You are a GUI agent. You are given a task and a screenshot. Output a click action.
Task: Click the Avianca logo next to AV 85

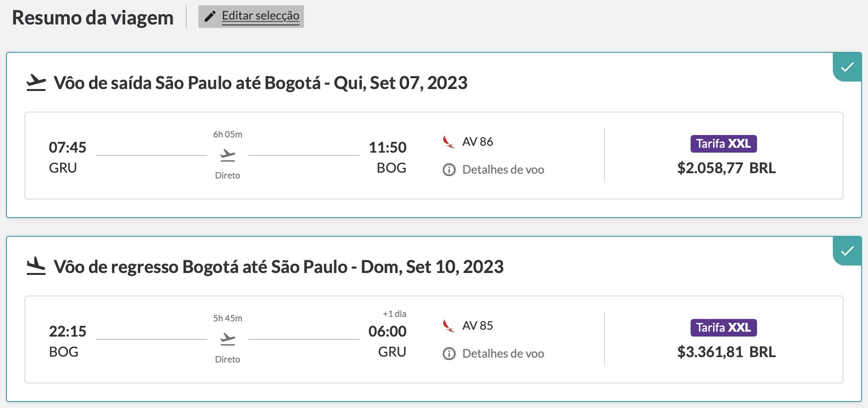coord(449,326)
